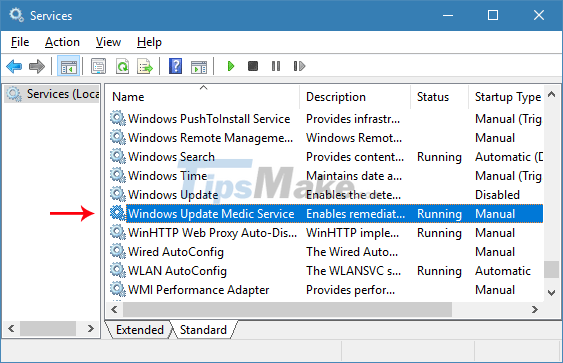The width and height of the screenshot is (563, 363).
Task: Click the gear icon next to Windows Search
Action: 117,157
